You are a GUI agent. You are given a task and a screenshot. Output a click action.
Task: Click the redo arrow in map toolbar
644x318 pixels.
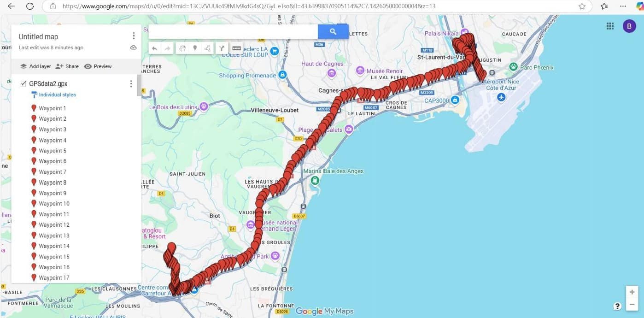(167, 48)
